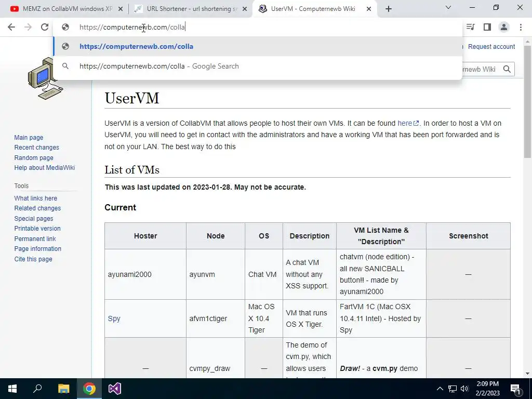Screen dimensions: 532x399
Task: Open a Random page
Action: pyautogui.click(x=34, y=157)
